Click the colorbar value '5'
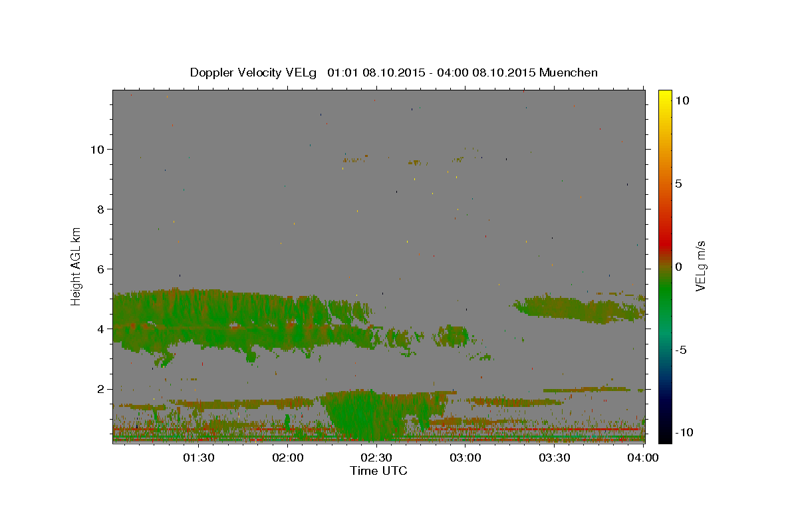 pyautogui.click(x=678, y=184)
